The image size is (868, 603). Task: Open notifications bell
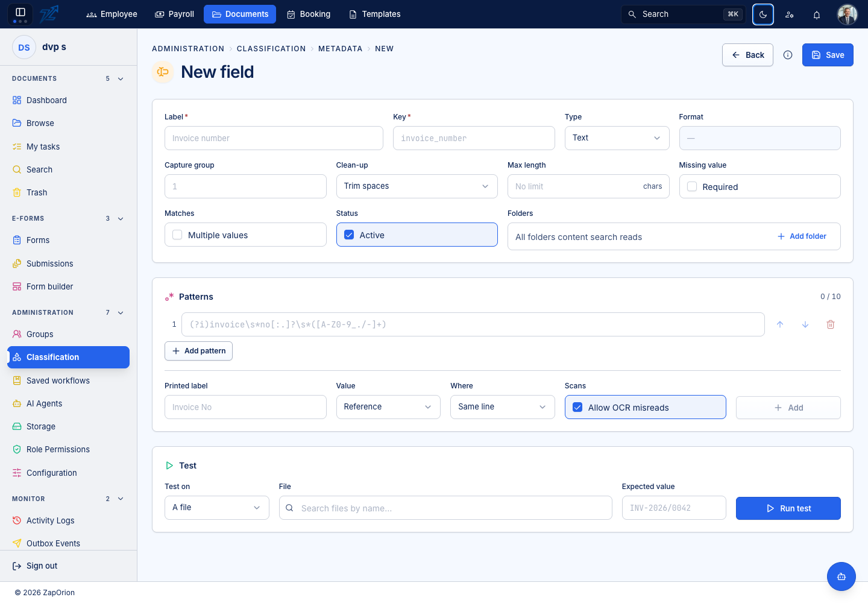click(x=817, y=14)
